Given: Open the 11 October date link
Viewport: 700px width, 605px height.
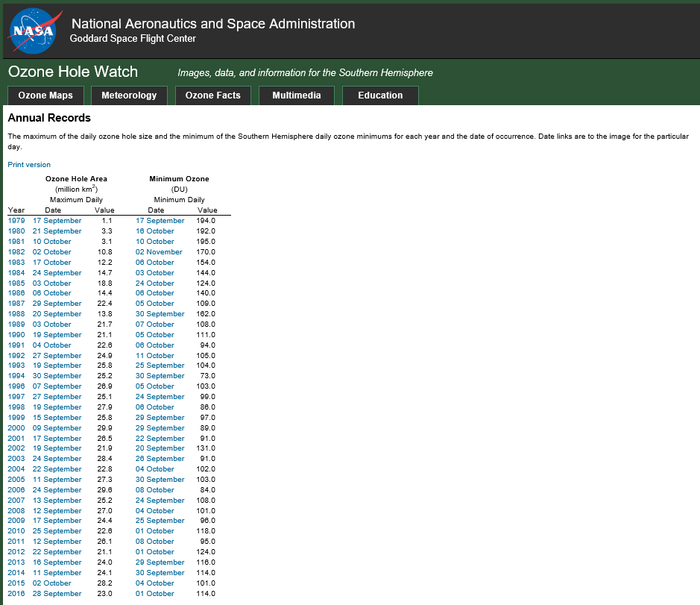Looking at the screenshot, I should [155, 356].
